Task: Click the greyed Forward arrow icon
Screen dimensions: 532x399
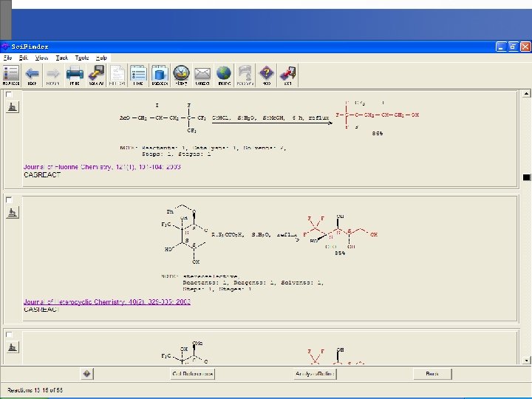Action: (53, 75)
